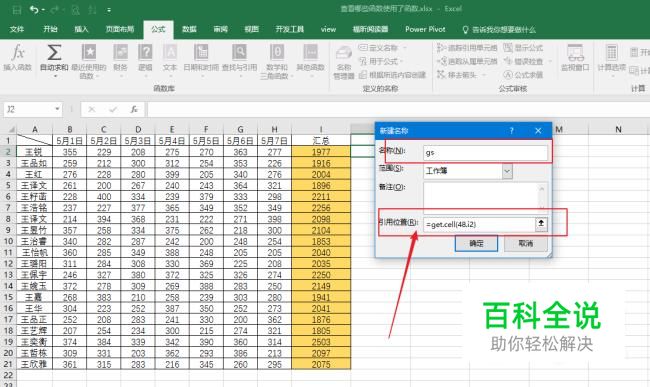This screenshot has width=650, height=387.
Task: Click the 名称 name field containing gs
Action: [x=485, y=152]
